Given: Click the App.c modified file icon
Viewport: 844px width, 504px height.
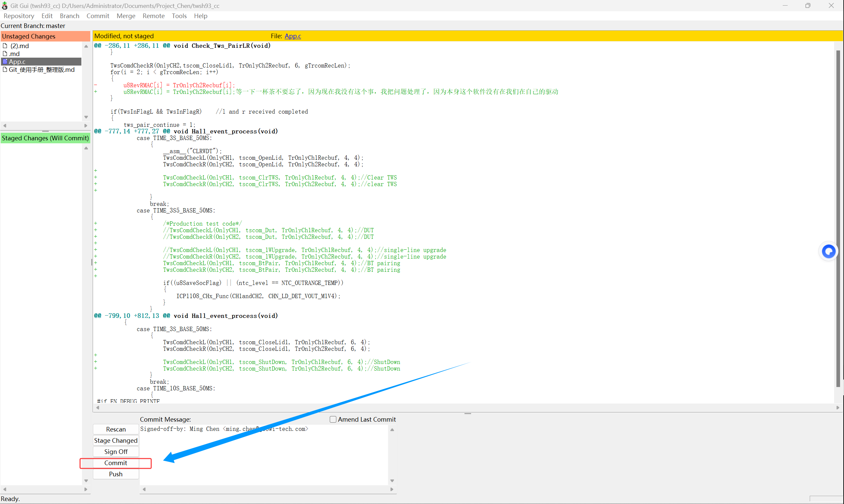Looking at the screenshot, I should (5, 62).
